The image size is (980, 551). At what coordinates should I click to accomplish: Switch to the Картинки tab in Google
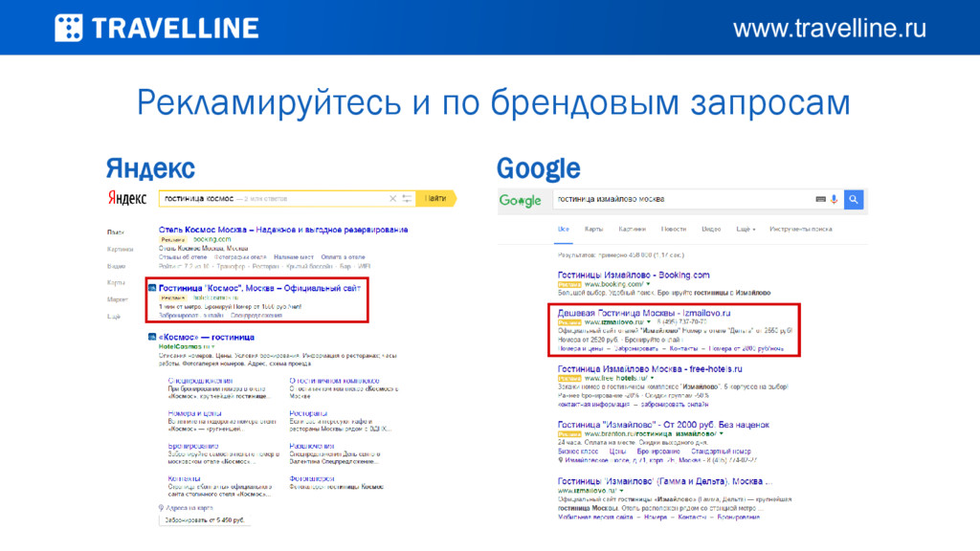(632, 230)
